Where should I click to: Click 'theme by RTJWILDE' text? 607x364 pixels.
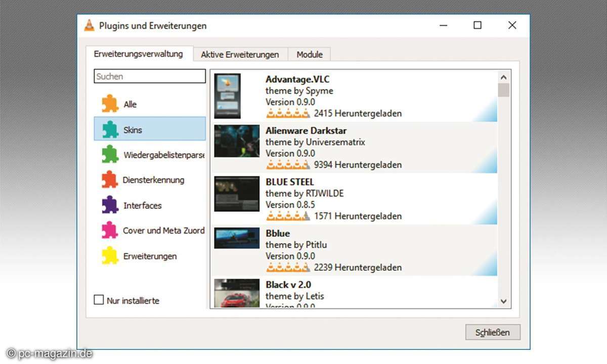click(x=305, y=194)
